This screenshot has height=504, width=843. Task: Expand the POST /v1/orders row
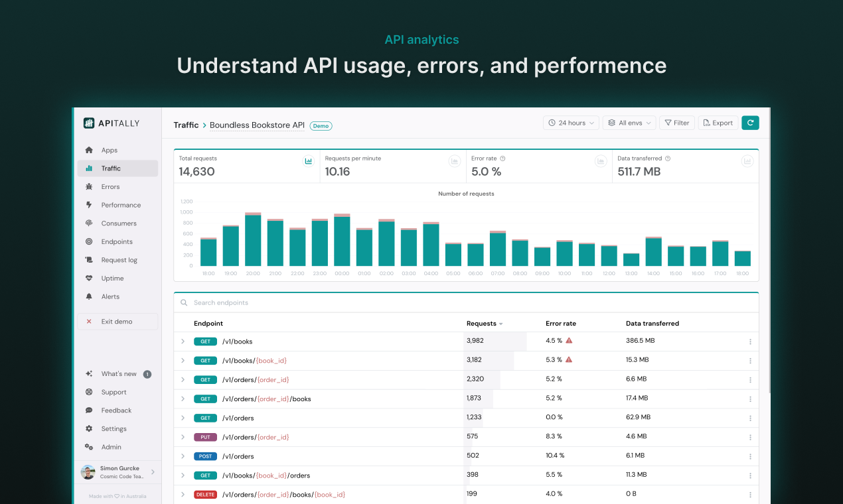[x=183, y=456]
